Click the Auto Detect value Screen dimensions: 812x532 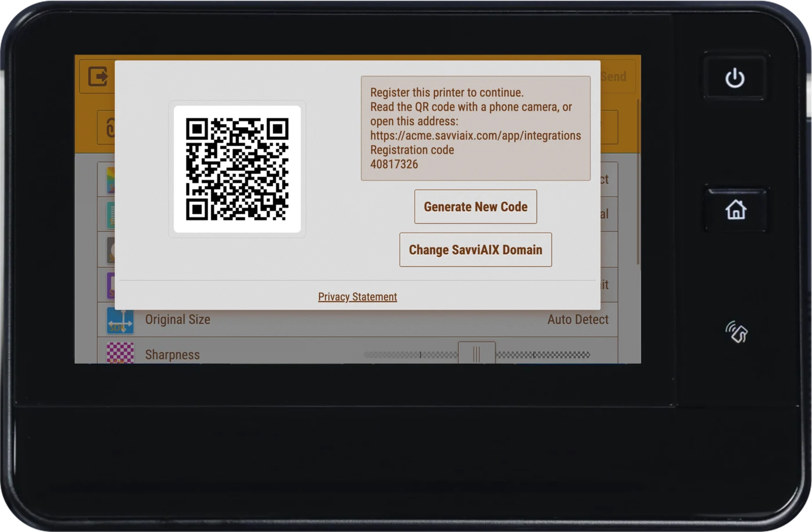pyautogui.click(x=578, y=320)
